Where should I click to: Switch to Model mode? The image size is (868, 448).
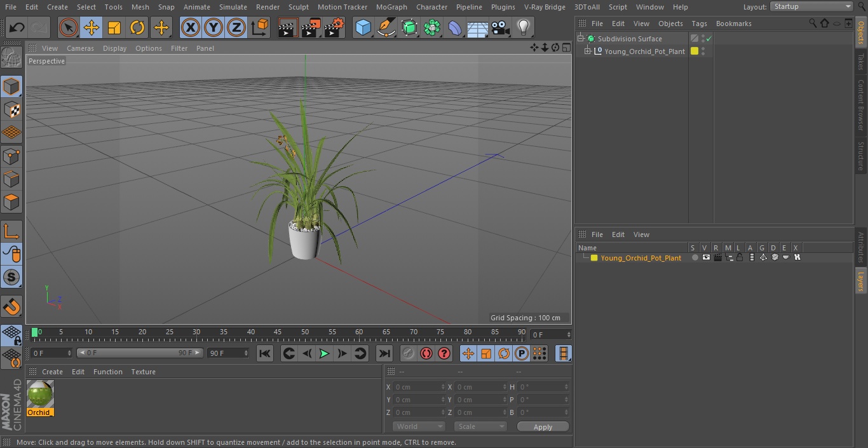tap(11, 86)
